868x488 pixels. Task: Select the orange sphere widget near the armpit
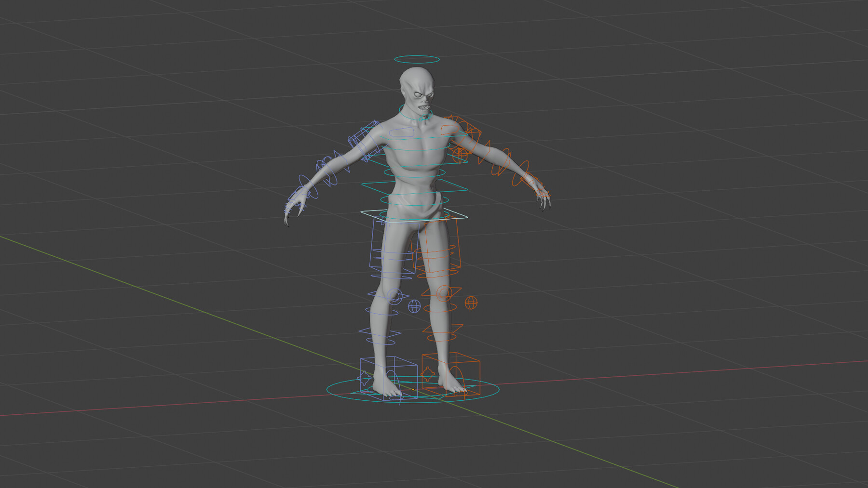point(460,155)
